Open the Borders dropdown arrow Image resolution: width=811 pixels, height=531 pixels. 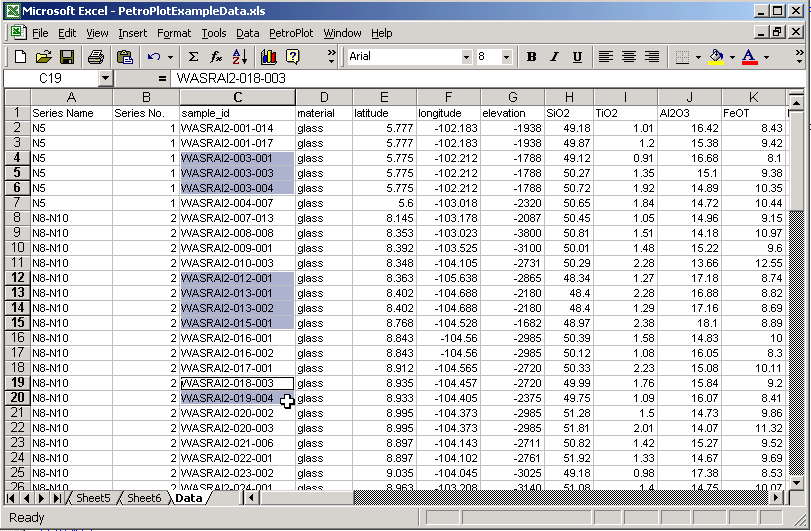pos(698,57)
